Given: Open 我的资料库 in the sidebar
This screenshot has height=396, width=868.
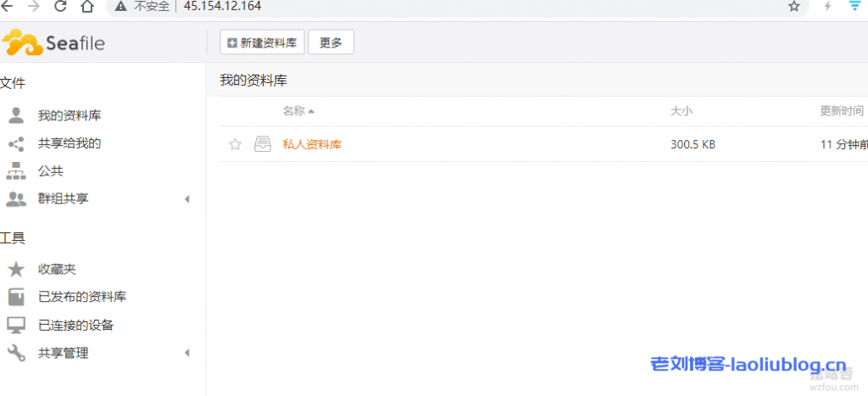Looking at the screenshot, I should [70, 116].
